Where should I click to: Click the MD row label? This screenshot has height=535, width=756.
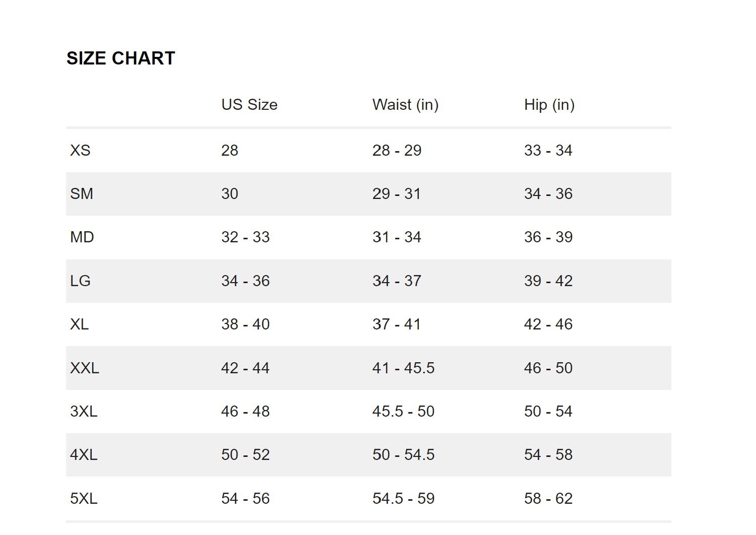(x=82, y=237)
